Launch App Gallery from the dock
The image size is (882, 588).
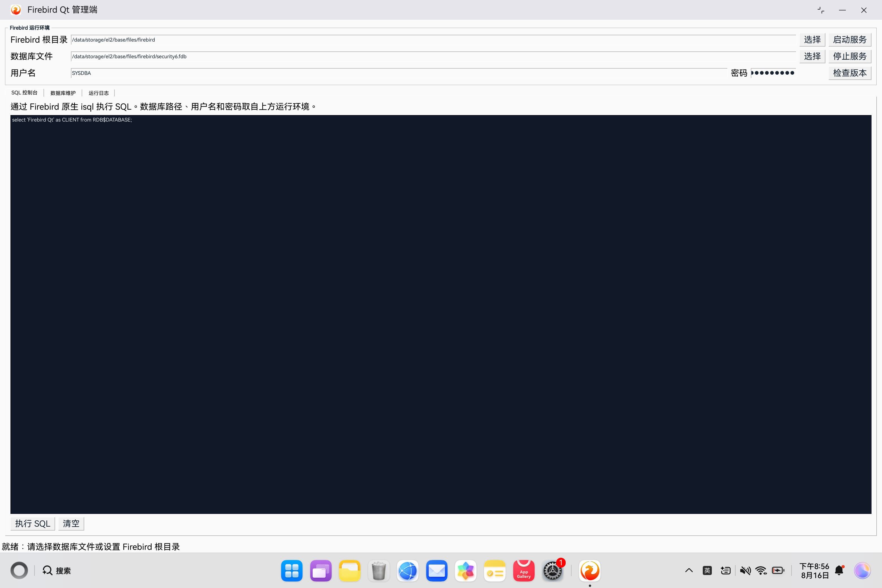pyautogui.click(x=524, y=571)
